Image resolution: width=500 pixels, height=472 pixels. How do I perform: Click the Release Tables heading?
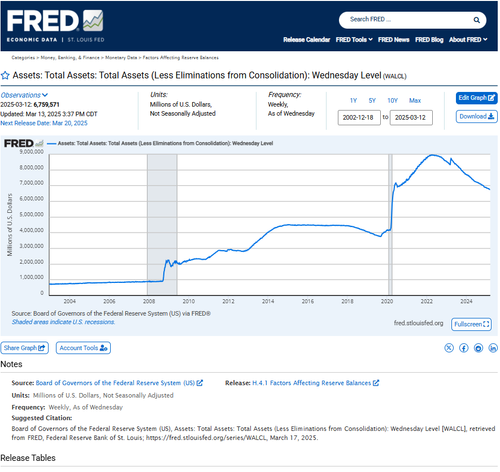tap(28, 458)
